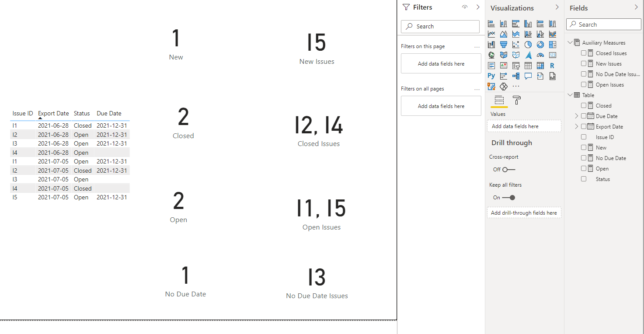Select the Decomposition tree visual

(x=516, y=76)
